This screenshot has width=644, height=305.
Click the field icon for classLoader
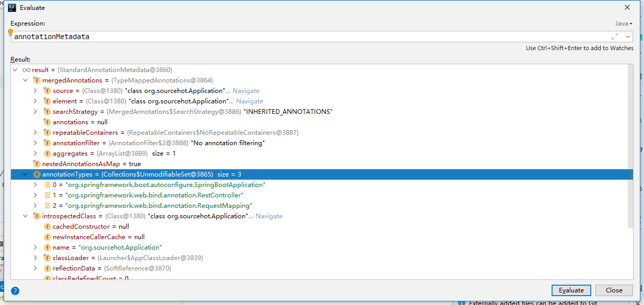click(47, 258)
